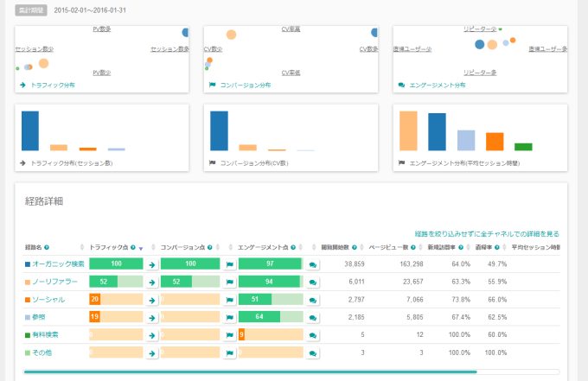Click blue color swatch beside オーガニック検索
The height and width of the screenshot is (381, 588).
pyautogui.click(x=28, y=264)
